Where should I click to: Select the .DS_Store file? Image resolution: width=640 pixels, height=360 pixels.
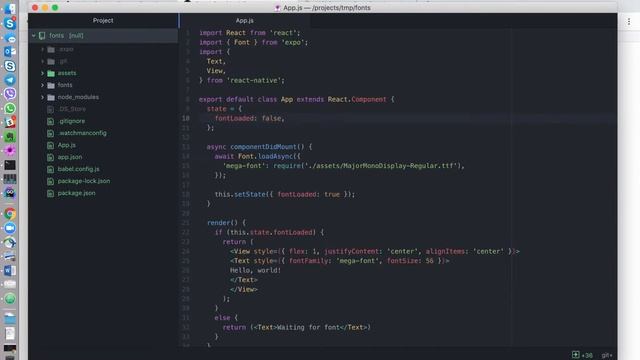coord(72,109)
